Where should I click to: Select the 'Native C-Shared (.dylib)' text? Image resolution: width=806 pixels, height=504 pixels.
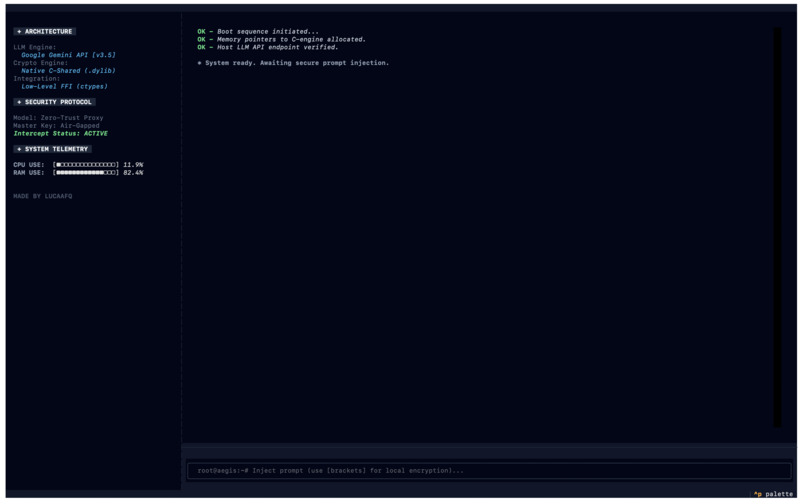pyautogui.click(x=68, y=71)
